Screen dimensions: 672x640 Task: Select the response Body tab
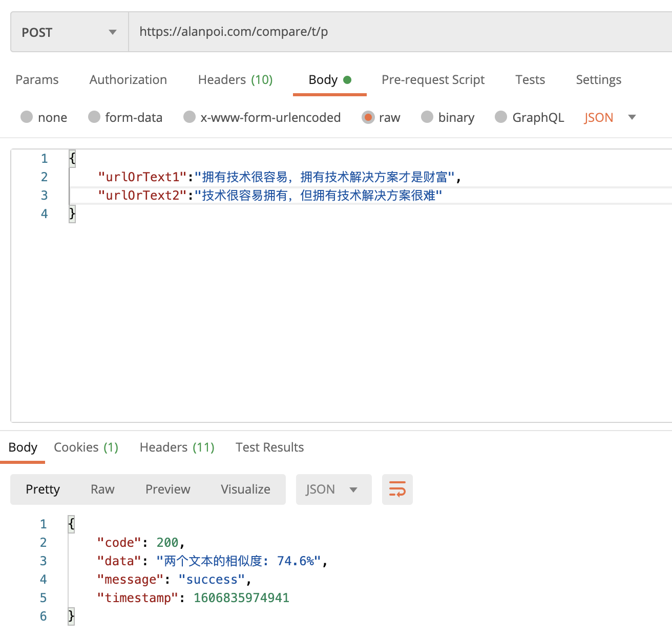(x=23, y=447)
